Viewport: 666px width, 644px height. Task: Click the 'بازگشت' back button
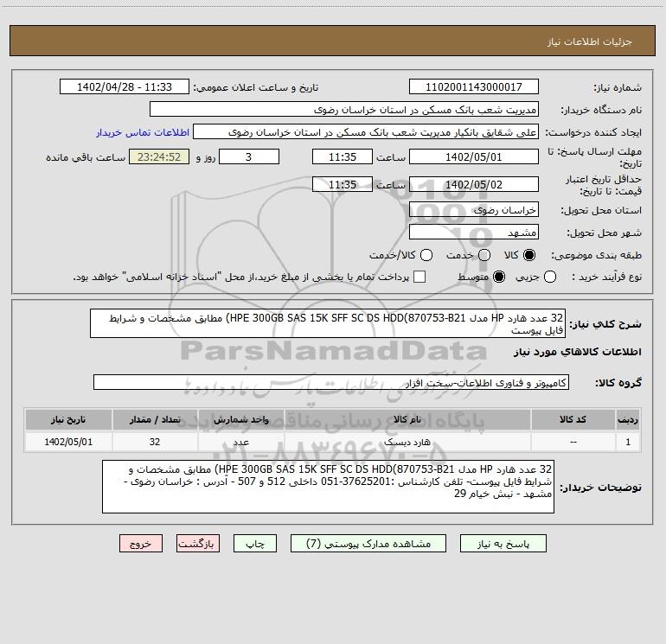198,544
